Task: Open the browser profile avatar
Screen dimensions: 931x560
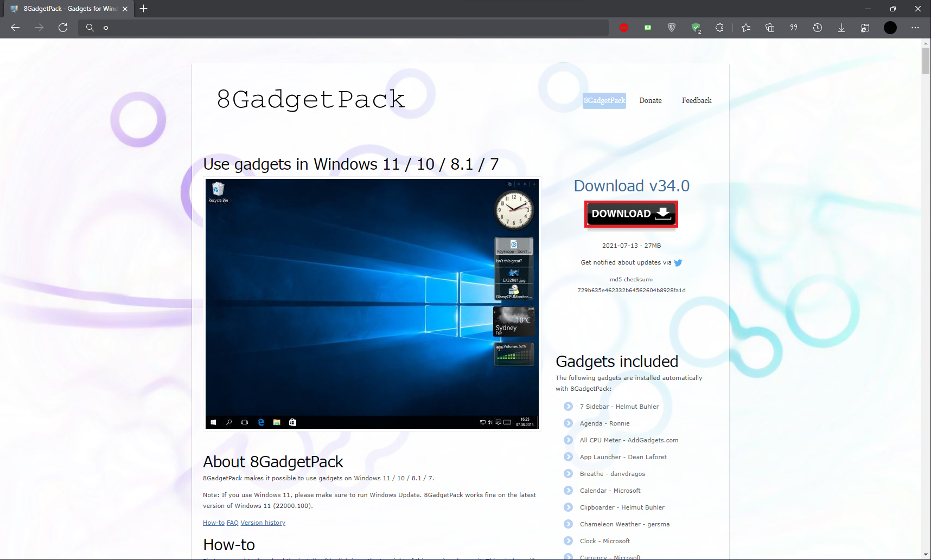Action: click(x=890, y=28)
